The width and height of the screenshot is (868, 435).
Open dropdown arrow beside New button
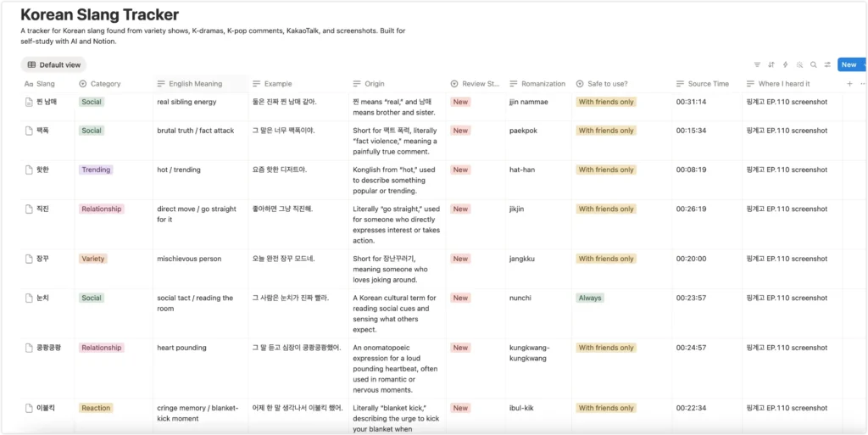click(x=864, y=64)
